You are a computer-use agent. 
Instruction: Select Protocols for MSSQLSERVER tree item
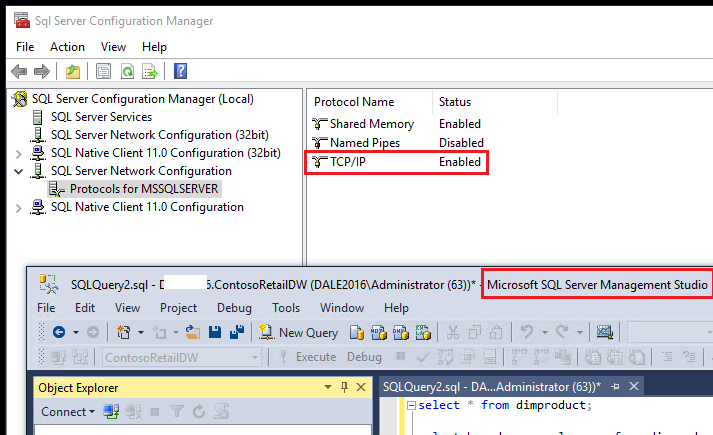(144, 189)
